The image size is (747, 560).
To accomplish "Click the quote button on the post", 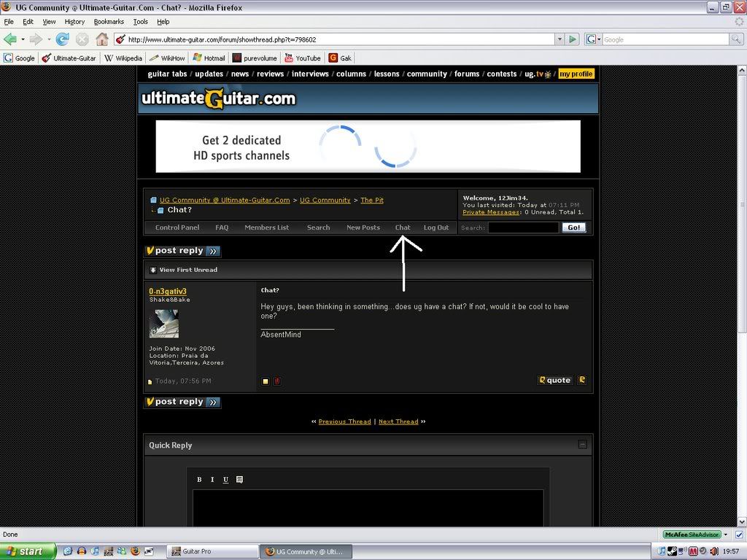I will click(555, 380).
